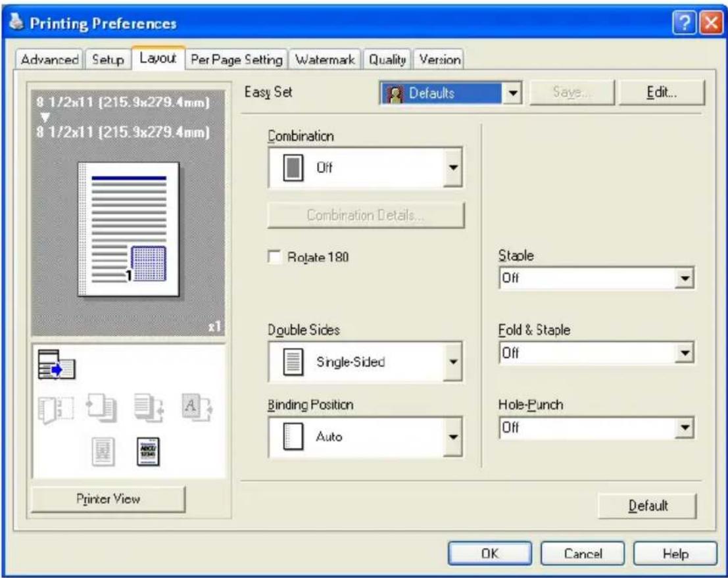Open the Setup tab

click(108, 60)
